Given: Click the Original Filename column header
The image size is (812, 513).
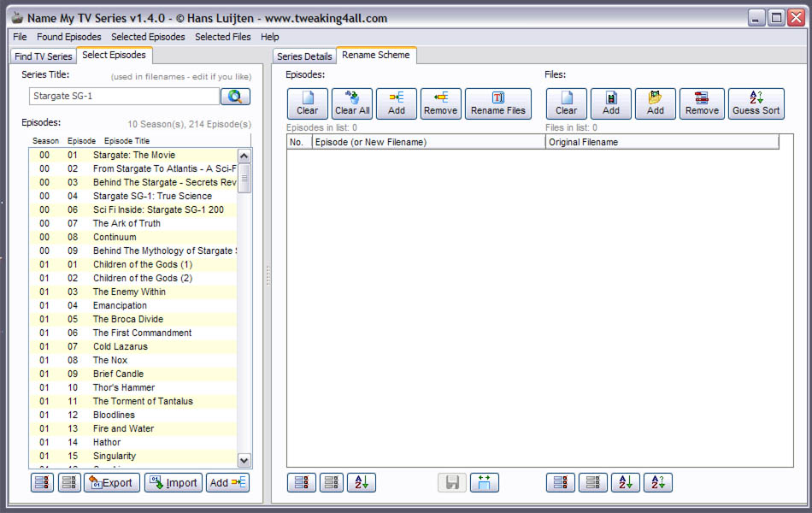Looking at the screenshot, I should [x=662, y=142].
